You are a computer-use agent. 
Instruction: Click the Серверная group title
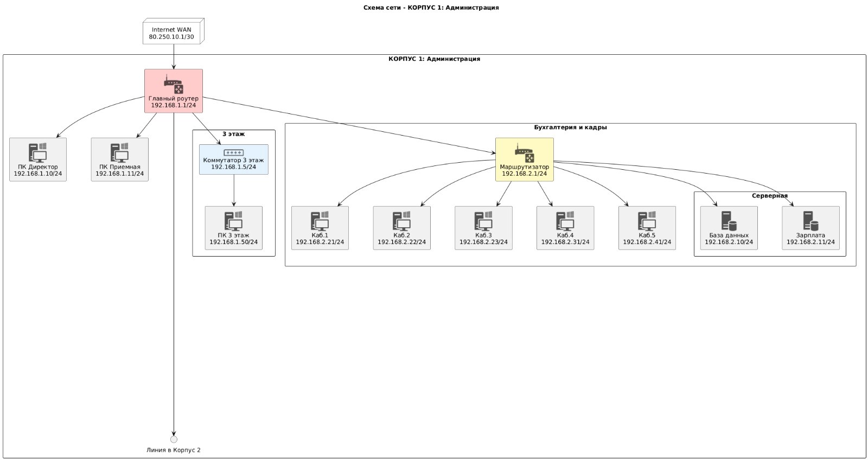click(x=769, y=196)
